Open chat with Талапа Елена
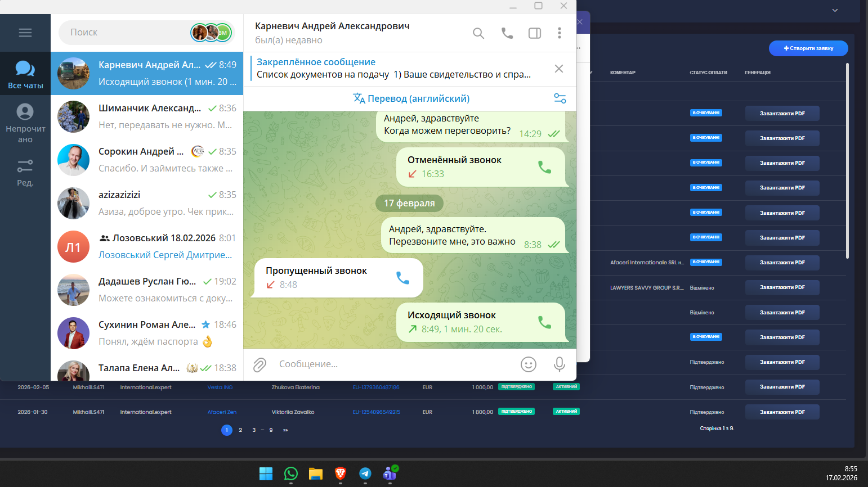868x487 pixels. point(147,368)
